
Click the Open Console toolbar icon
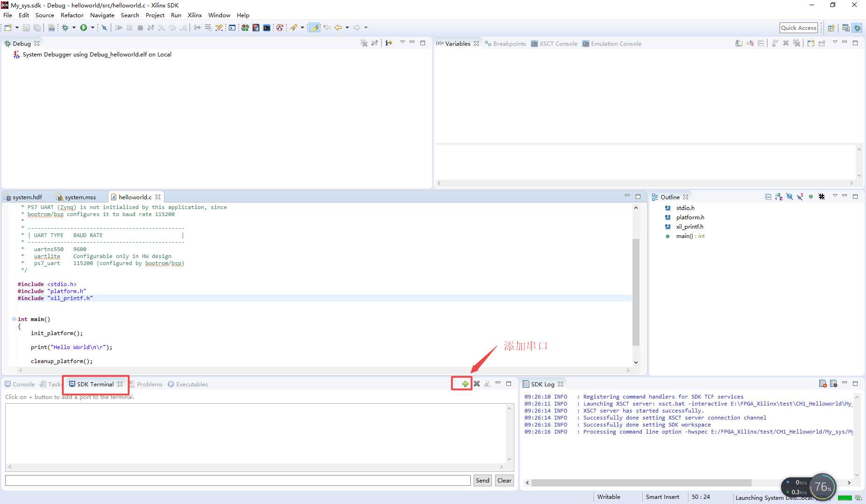coord(232,28)
